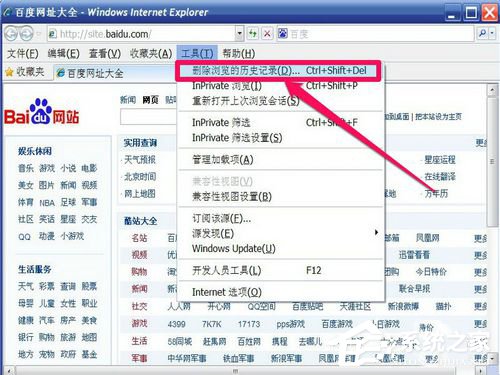Click the 星座运程 link

pyautogui.click(x=440, y=160)
